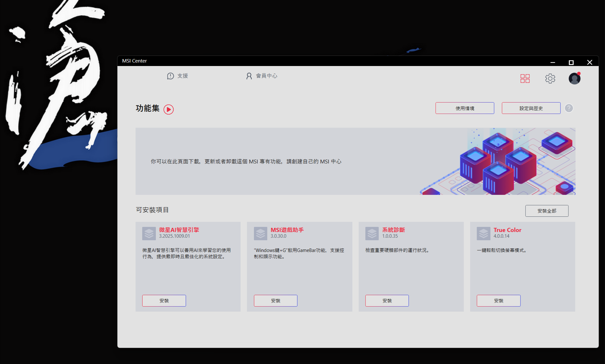Image resolution: width=605 pixels, height=364 pixels.
Task: Click the 安裝全部 button
Action: [x=547, y=211]
